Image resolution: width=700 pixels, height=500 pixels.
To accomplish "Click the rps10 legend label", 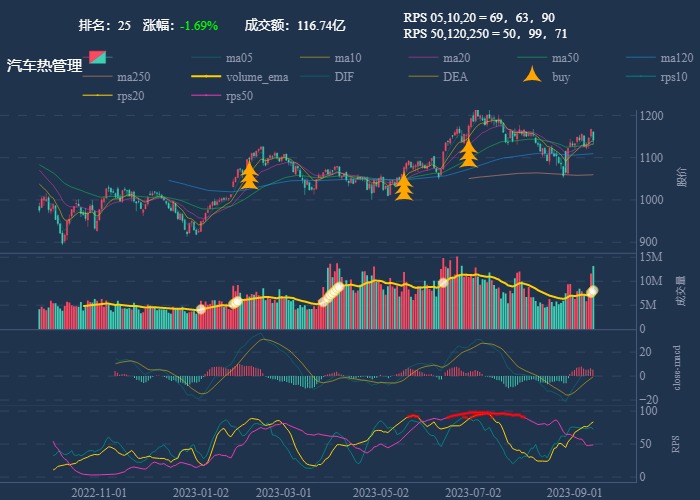I will pos(674,77).
